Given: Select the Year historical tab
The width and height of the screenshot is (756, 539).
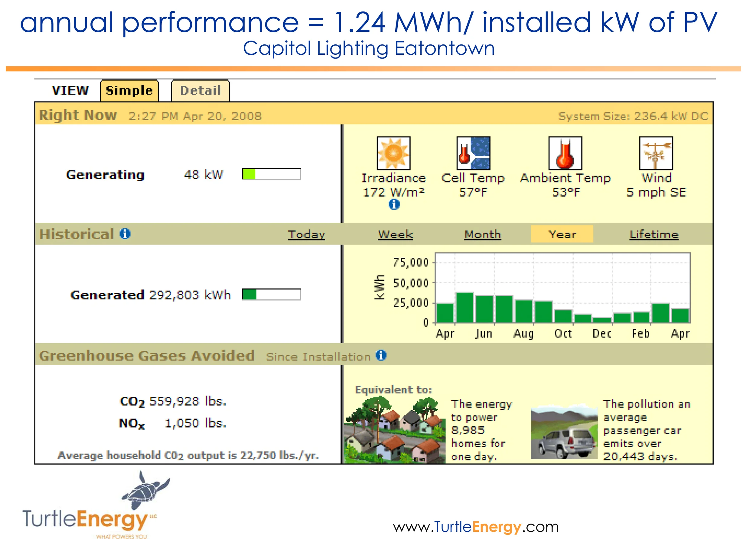Looking at the screenshot, I should tap(562, 234).
